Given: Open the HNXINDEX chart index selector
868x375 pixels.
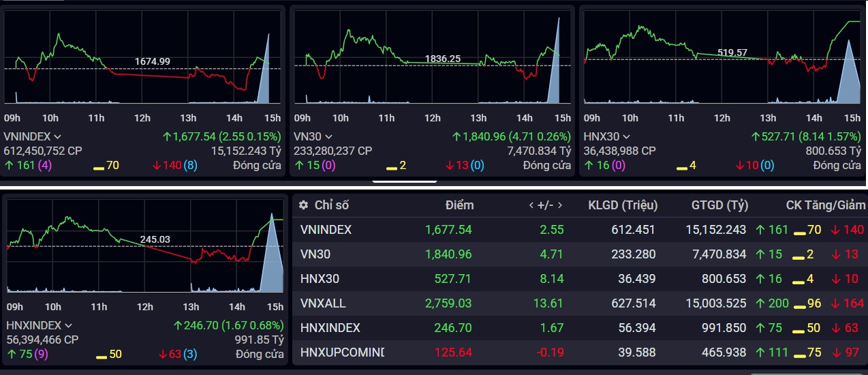Looking at the screenshot, I should 67,326.
